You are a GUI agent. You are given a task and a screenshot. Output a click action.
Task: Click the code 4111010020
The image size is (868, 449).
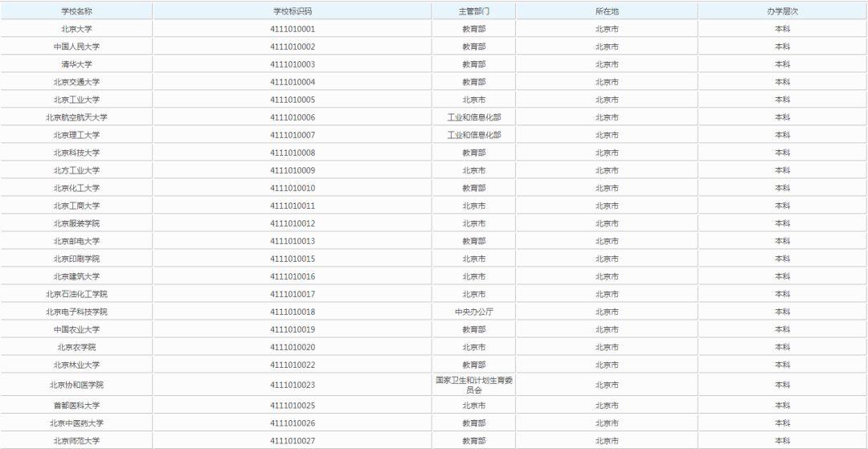click(x=293, y=347)
